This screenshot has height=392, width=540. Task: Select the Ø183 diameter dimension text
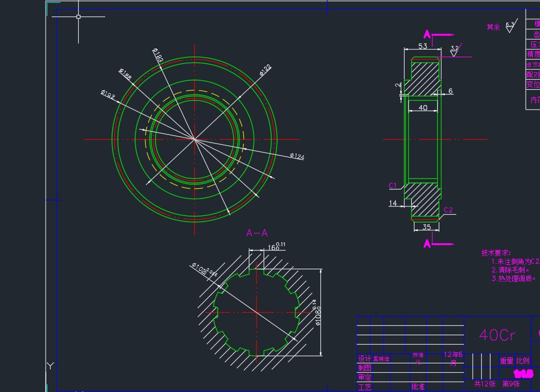pos(158,55)
